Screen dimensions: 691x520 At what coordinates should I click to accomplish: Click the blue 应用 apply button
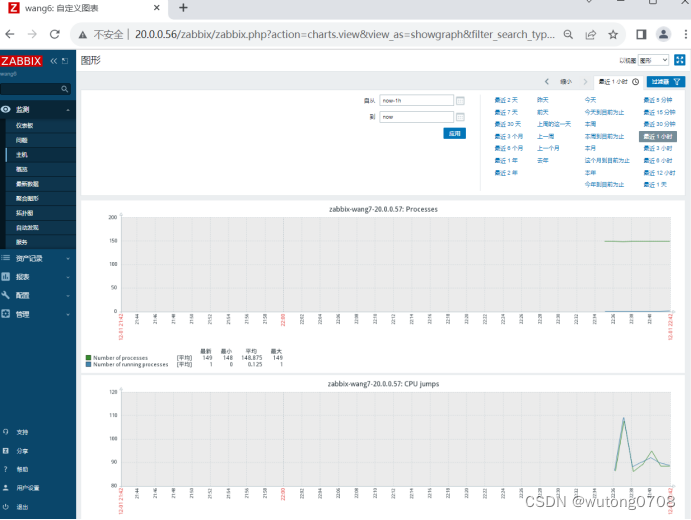tap(454, 134)
